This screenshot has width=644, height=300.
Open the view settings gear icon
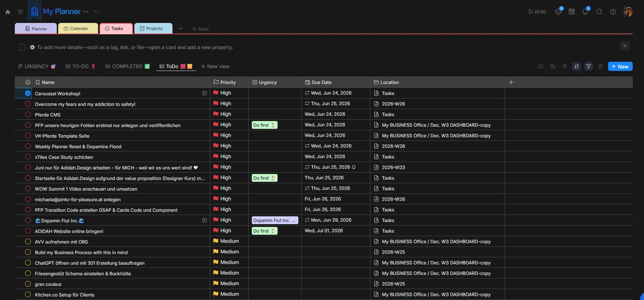(x=601, y=66)
